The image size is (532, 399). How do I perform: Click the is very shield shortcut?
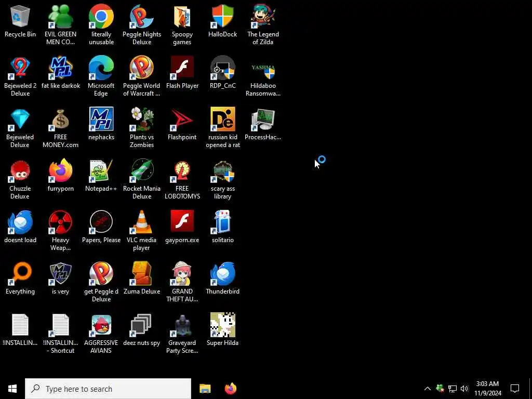[x=60, y=273]
